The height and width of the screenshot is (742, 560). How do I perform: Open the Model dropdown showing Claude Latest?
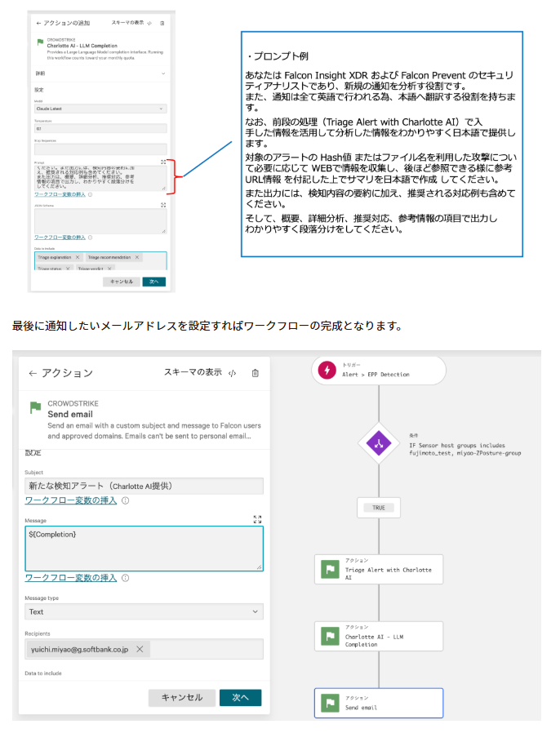[x=100, y=108]
